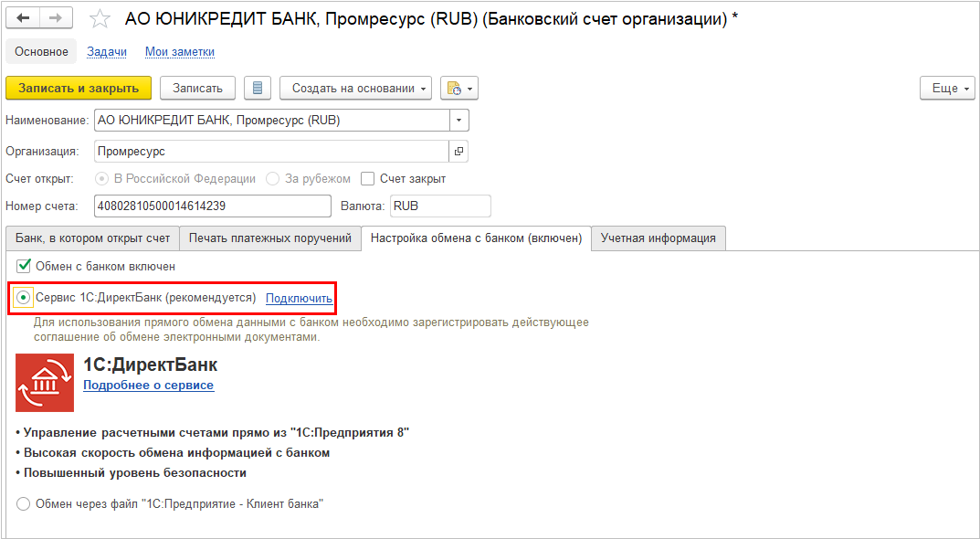Select the Сервис 1С:ДиректБанк radio button
Viewport: 980px width, 539px height.
point(23,298)
